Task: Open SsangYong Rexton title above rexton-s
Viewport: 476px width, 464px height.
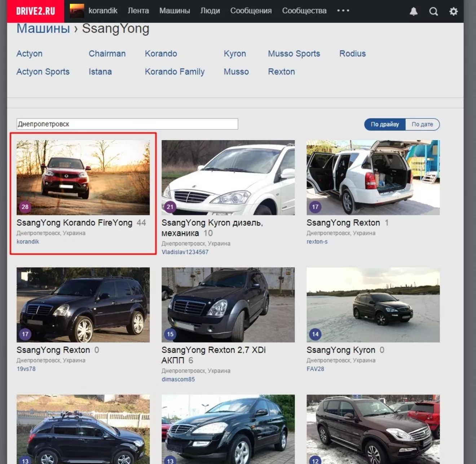Action: tap(343, 223)
